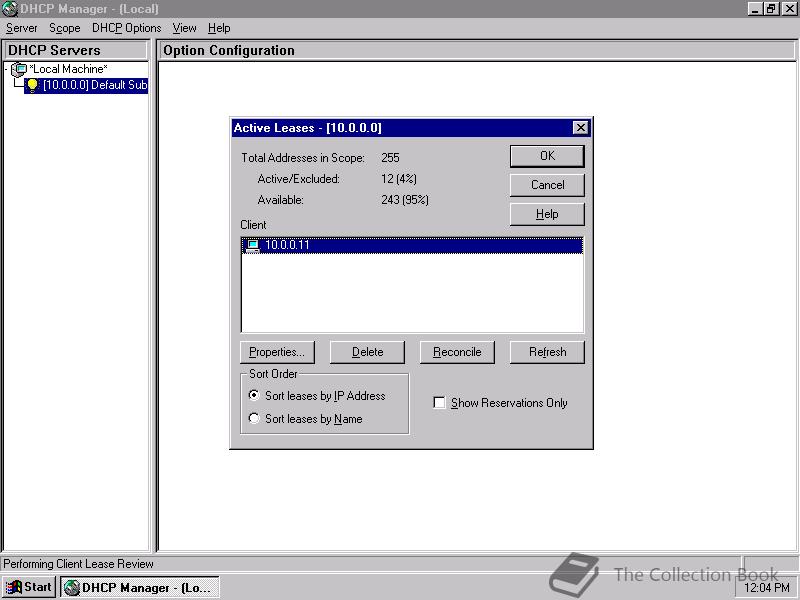800x600 pixels.
Task: Click the computer icon beside 10.0.0.11
Action: (x=253, y=245)
